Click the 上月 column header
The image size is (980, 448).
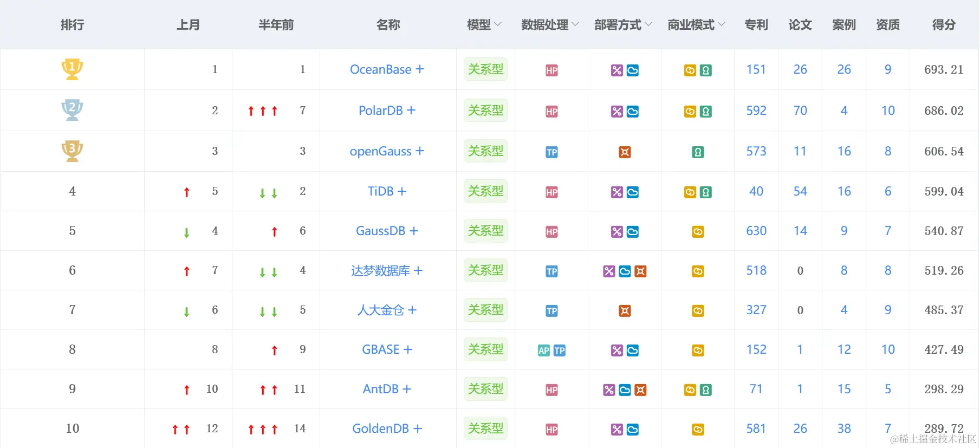pyautogui.click(x=189, y=24)
